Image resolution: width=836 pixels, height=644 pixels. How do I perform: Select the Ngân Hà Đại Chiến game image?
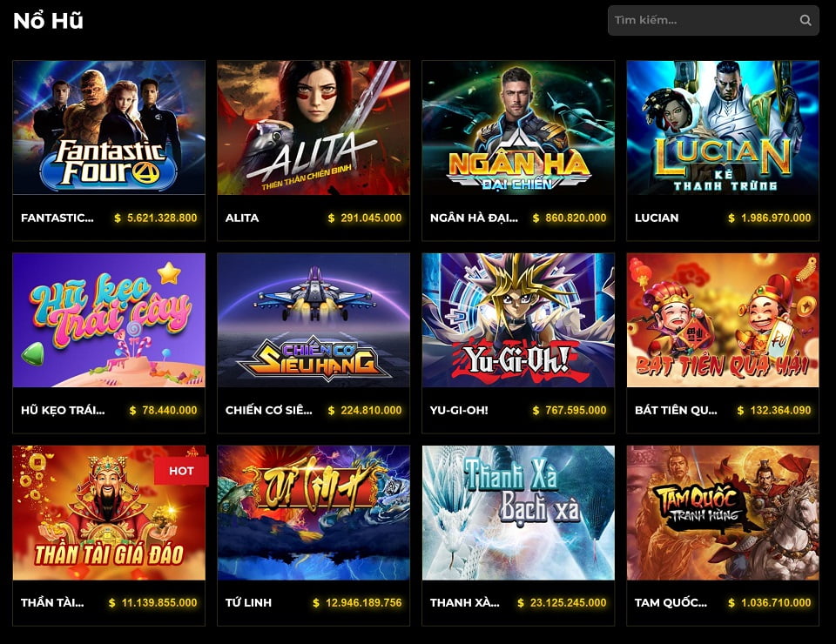point(518,127)
